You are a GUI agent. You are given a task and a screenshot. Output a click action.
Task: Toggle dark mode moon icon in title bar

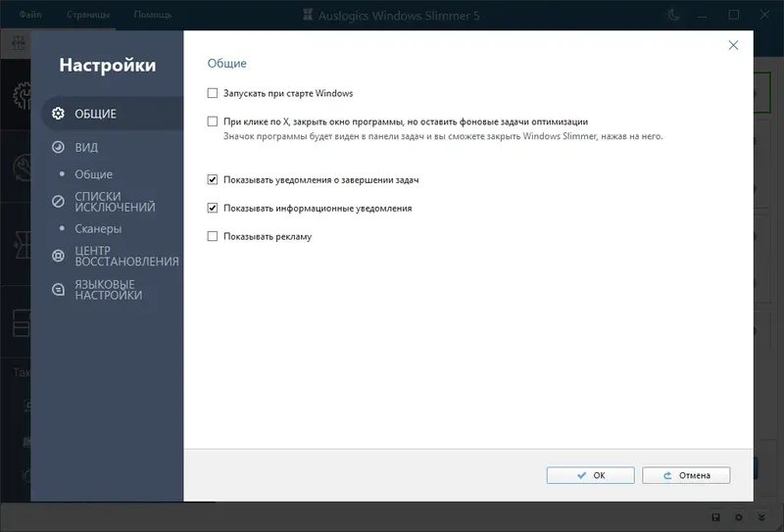(x=673, y=15)
